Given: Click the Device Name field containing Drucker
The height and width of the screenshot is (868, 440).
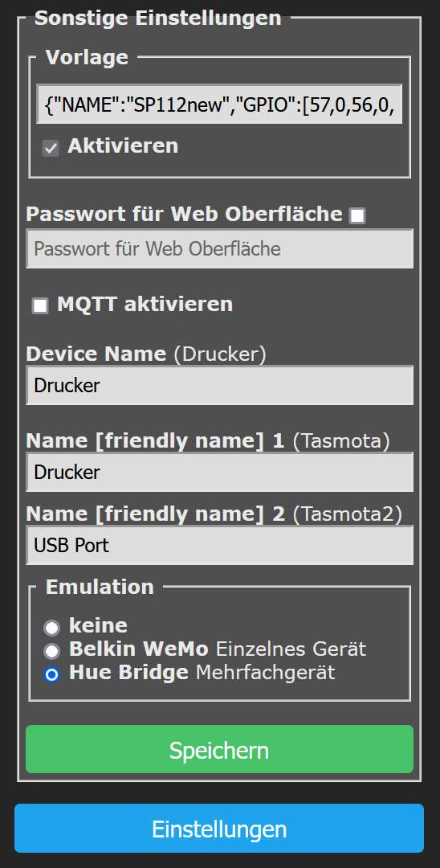Looking at the screenshot, I should [219, 385].
